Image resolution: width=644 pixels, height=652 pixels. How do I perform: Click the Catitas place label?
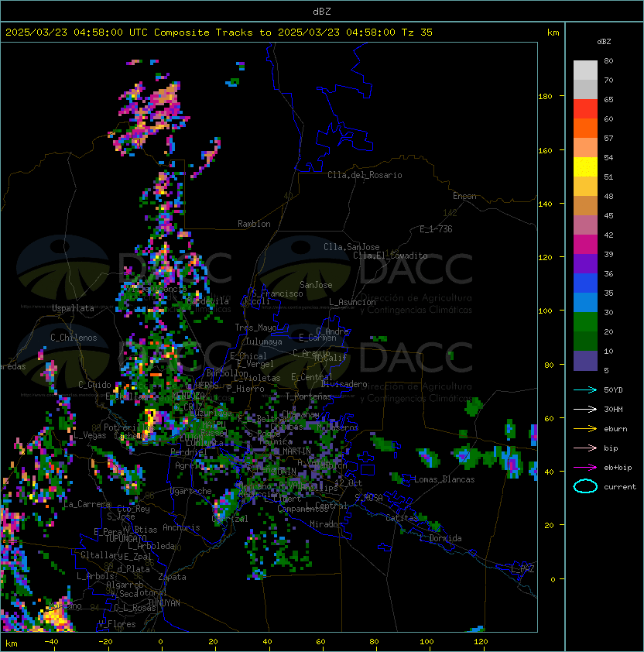[402, 518]
